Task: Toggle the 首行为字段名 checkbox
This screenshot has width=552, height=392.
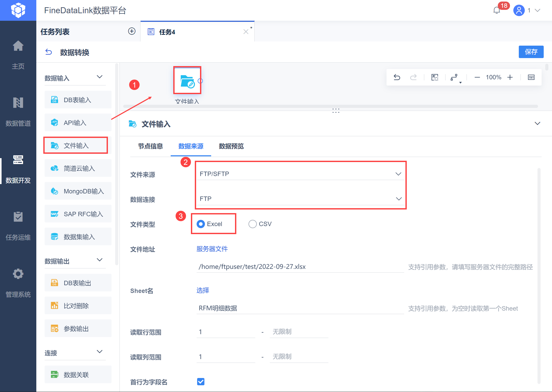Action: [x=201, y=382]
